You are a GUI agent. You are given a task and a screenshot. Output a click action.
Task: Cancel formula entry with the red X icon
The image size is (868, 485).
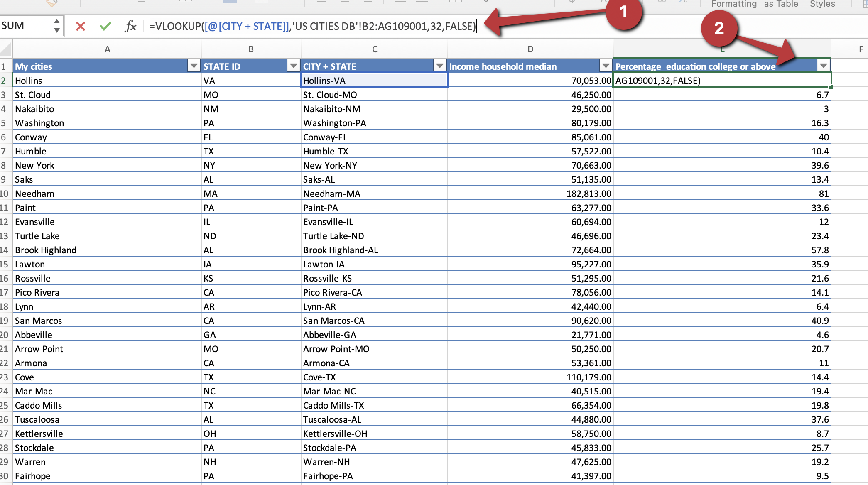tap(80, 26)
